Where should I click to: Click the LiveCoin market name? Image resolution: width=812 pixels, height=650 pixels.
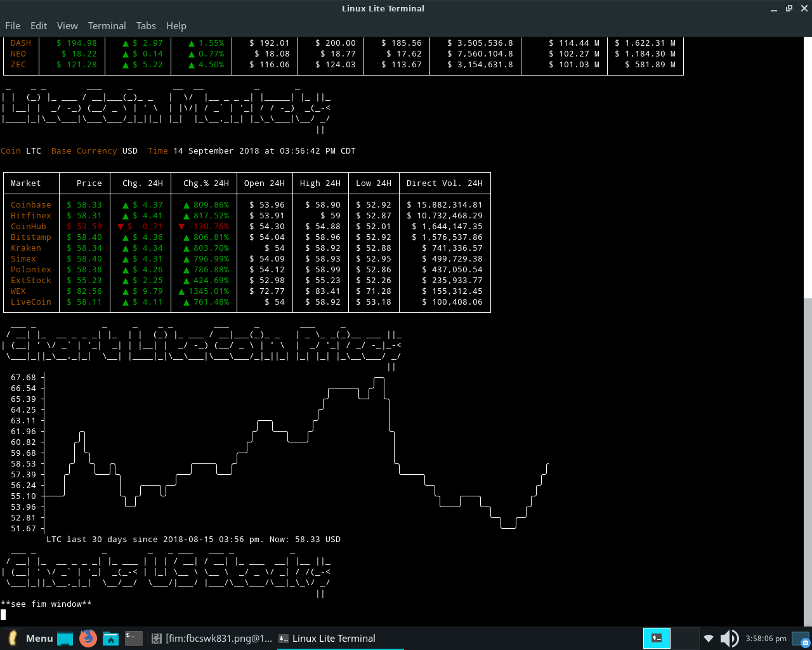31,302
